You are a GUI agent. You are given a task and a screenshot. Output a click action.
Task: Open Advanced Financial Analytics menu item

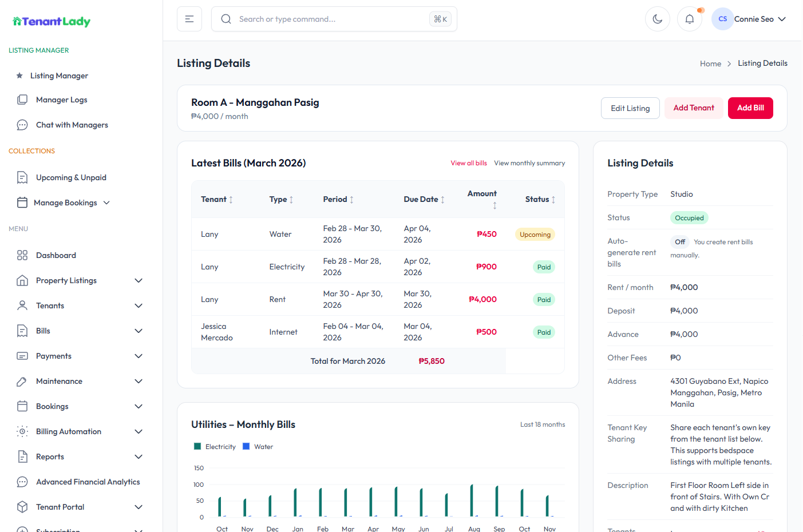(x=88, y=482)
